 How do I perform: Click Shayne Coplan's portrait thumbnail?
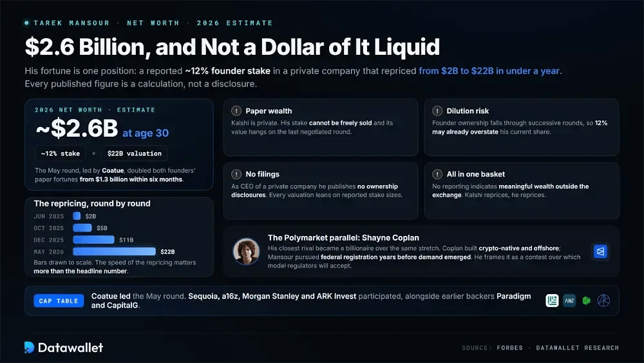point(246,251)
